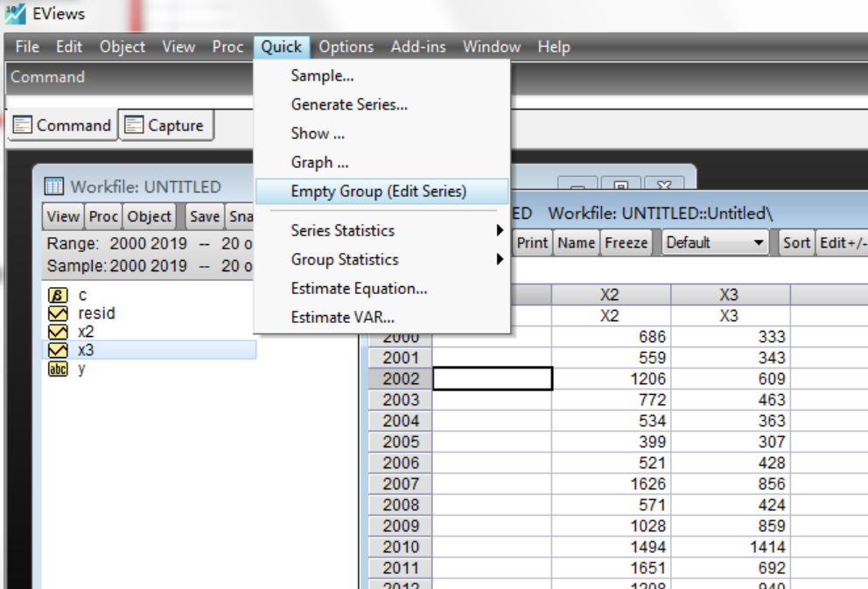Screen dimensions: 868x589
Task: Click the workfile Sample line
Action: 149,266
